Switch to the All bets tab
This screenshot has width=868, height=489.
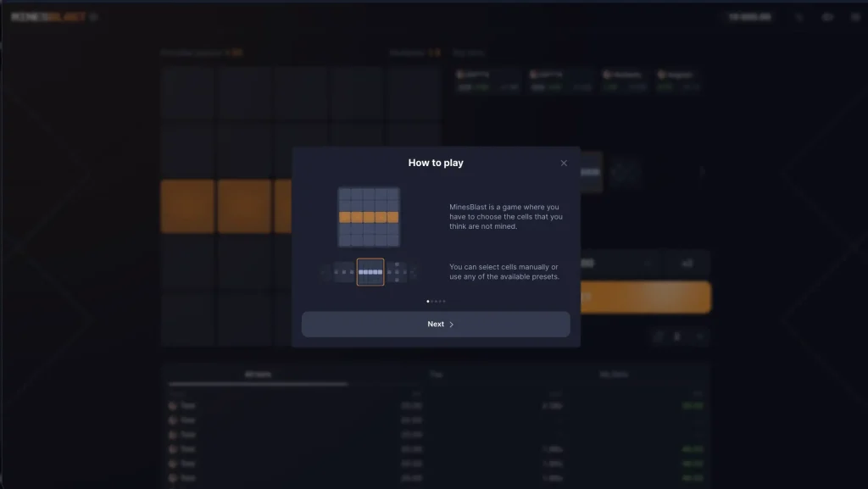point(258,375)
